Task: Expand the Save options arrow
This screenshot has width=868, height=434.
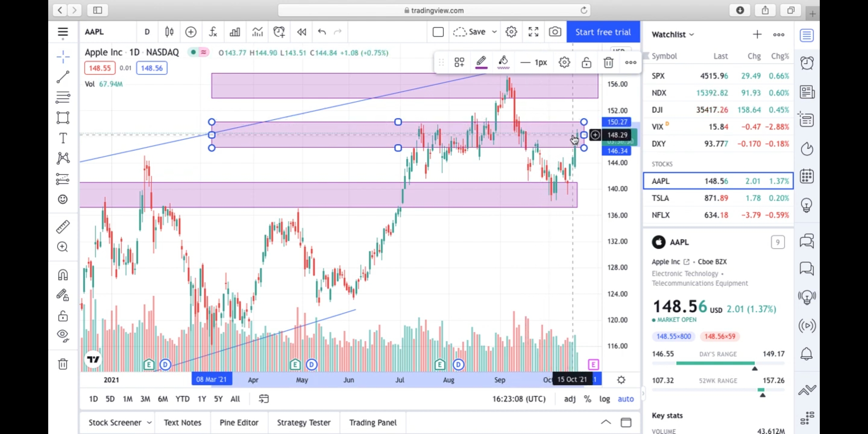Action: 494,32
